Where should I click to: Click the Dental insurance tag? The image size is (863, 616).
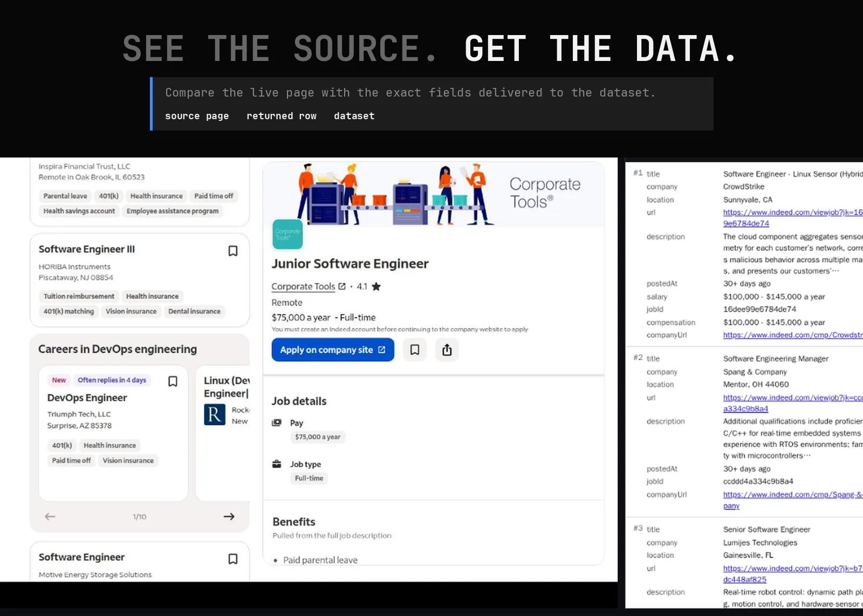pyautogui.click(x=194, y=311)
